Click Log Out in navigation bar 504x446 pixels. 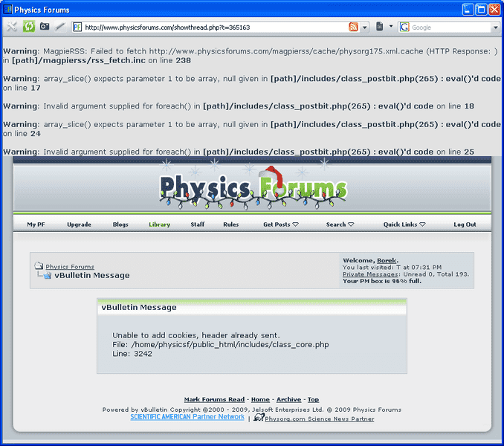[465, 224]
